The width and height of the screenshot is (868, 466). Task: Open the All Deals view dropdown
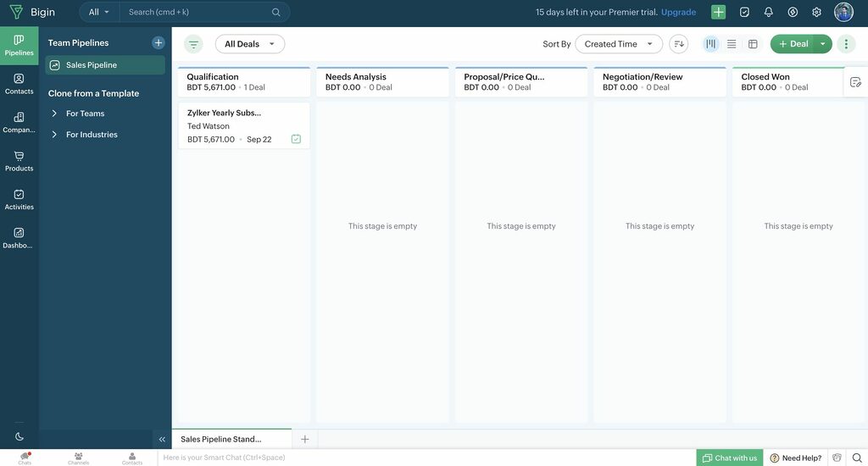tap(250, 44)
